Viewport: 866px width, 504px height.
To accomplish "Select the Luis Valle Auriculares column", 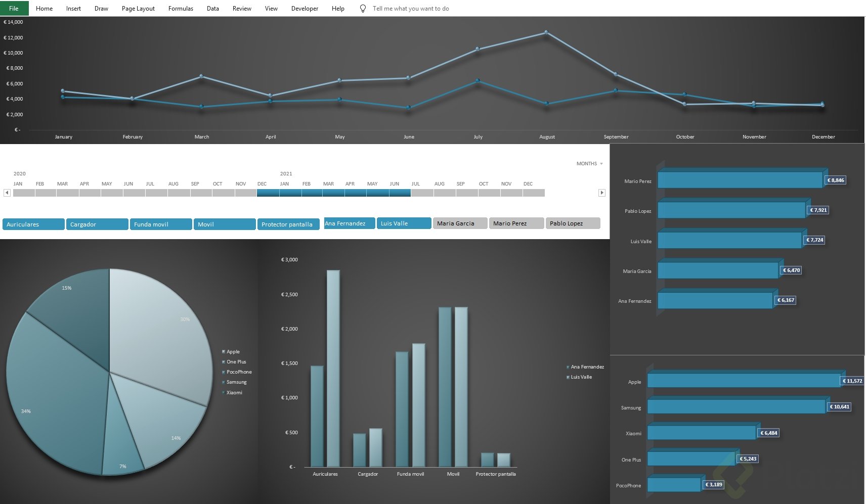I will (x=333, y=368).
